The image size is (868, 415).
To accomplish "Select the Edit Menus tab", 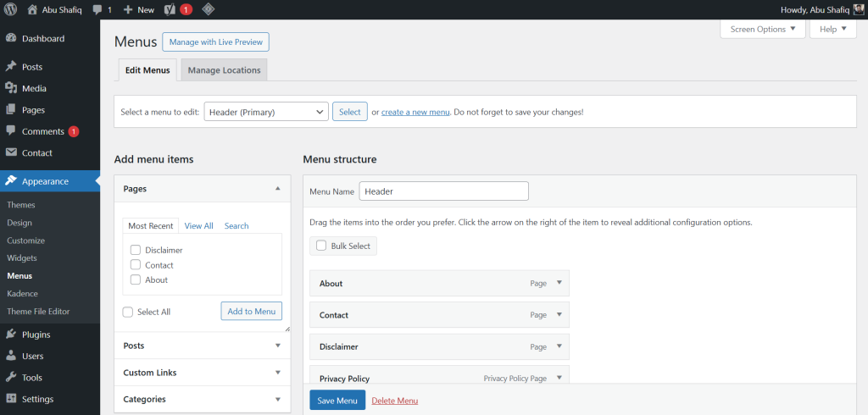I will pyautogui.click(x=147, y=70).
